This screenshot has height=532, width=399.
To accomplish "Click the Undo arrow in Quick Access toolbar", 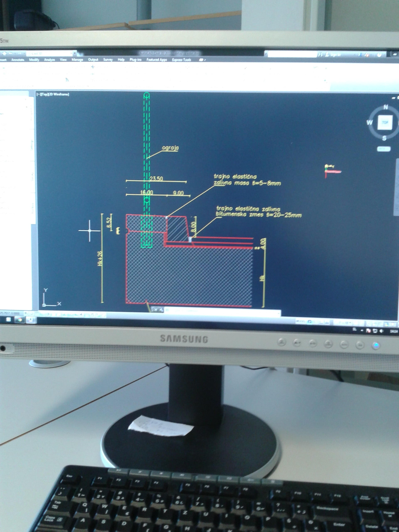I will [x=11, y=53].
